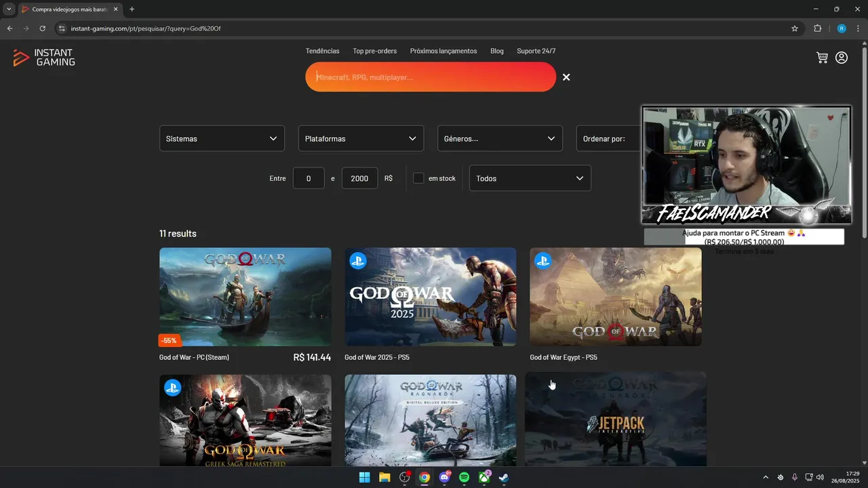The height and width of the screenshot is (488, 868).
Task: Close the Instant Gaming browser tab
Action: click(116, 9)
